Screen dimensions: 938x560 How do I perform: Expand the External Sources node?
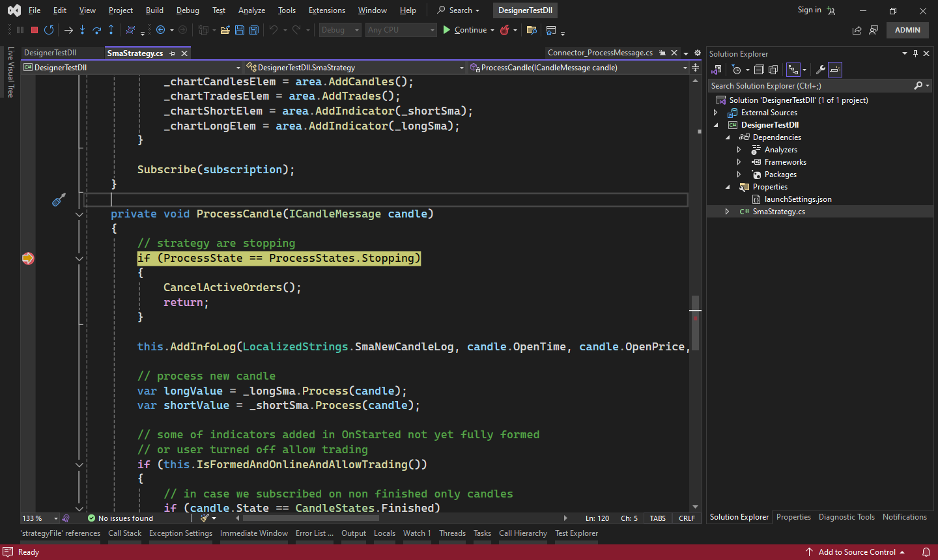(x=715, y=113)
